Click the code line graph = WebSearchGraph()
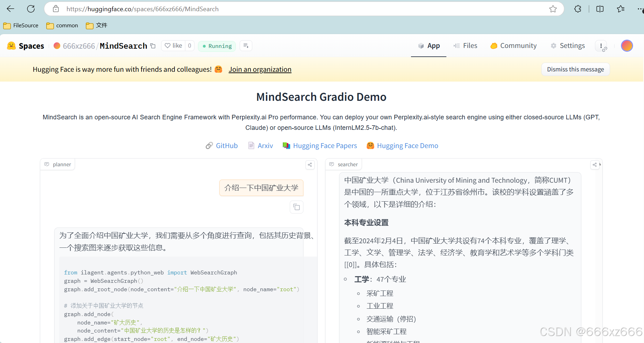This screenshot has width=644, height=343. [104, 281]
